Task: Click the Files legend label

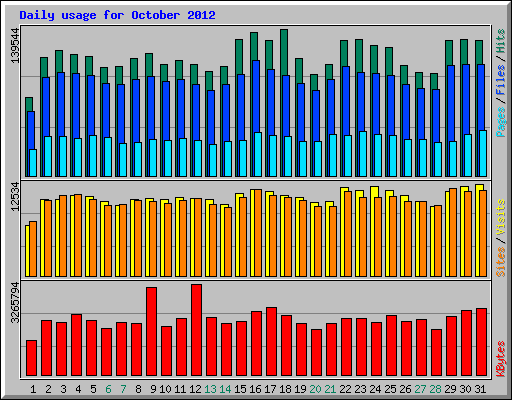Action: click(501, 80)
